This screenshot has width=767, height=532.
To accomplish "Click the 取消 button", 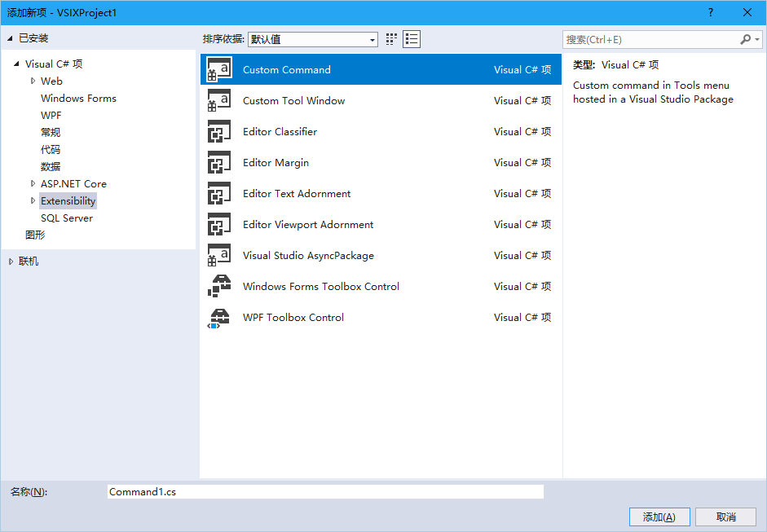I will coord(726,517).
